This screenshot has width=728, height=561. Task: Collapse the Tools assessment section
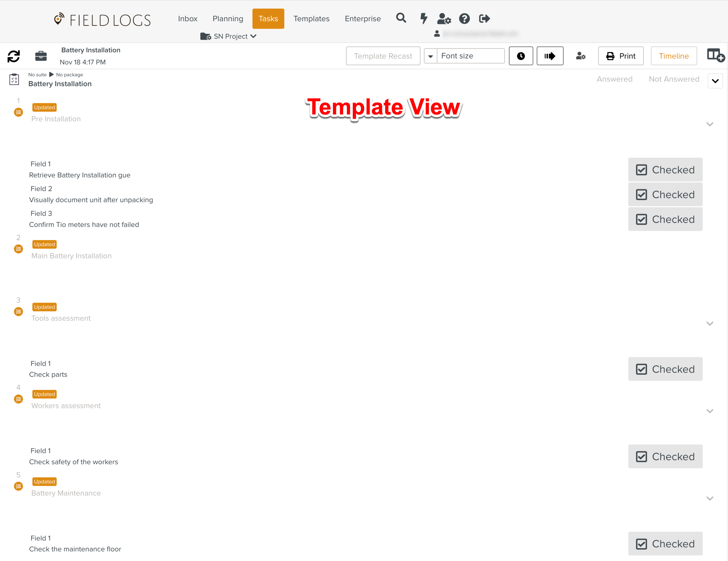click(710, 323)
